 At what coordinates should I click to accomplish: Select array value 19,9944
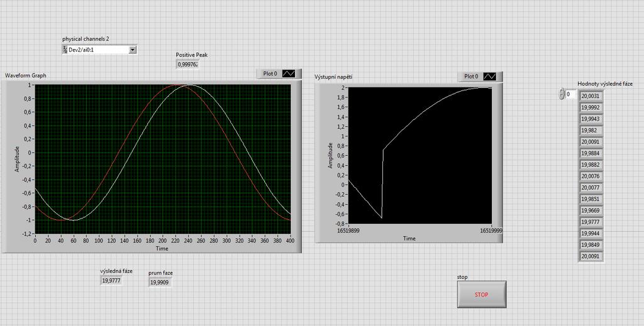[x=591, y=233]
